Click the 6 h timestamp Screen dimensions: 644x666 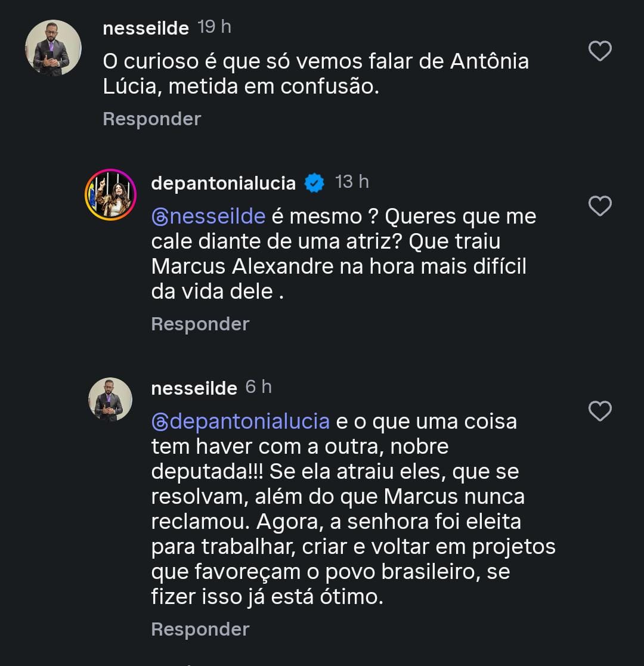tap(258, 387)
